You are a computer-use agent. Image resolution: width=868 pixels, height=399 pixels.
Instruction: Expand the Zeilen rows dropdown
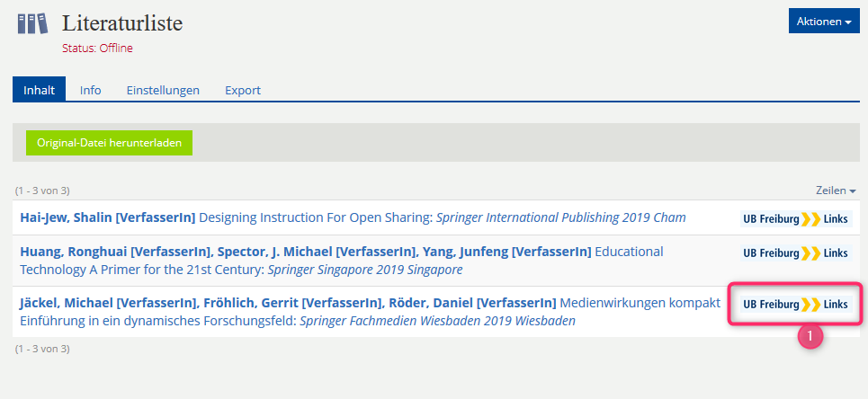(x=836, y=191)
